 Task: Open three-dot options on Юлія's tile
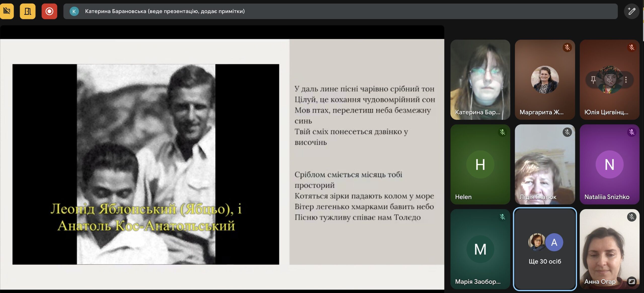[x=626, y=80]
